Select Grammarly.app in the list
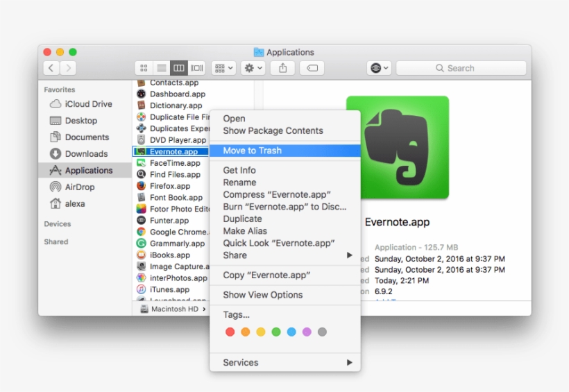The image size is (569, 392). [x=171, y=244]
